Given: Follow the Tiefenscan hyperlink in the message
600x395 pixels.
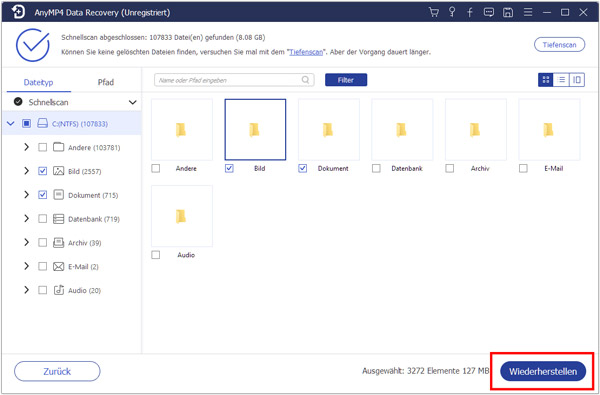Looking at the screenshot, I should pos(306,52).
